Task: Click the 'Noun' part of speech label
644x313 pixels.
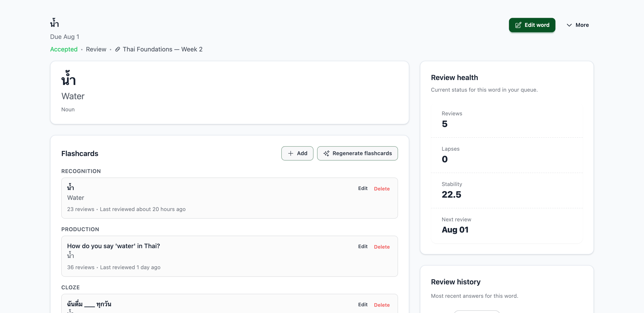Action: point(68,110)
